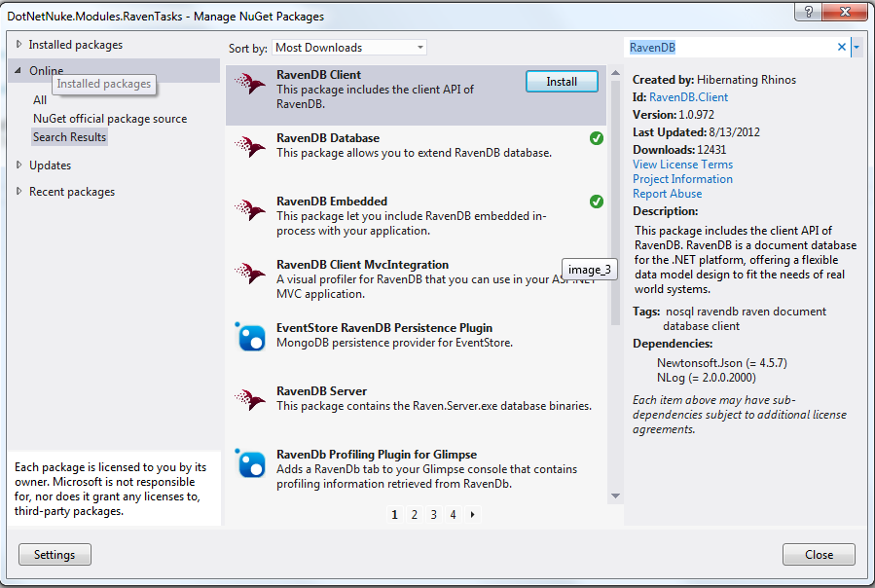The image size is (875, 588).
Task: Click the RavenDB Embedded package icon
Action: coord(251,210)
